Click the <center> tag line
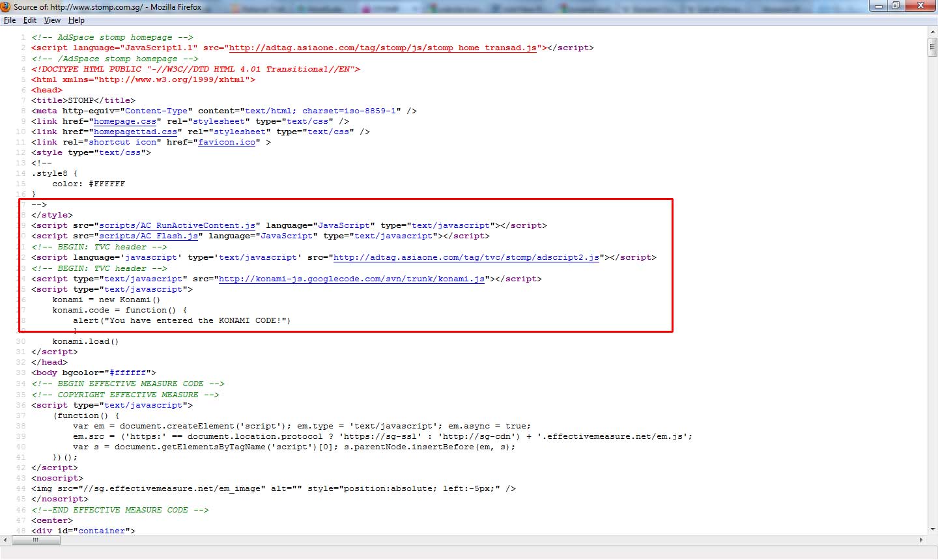 [52, 520]
